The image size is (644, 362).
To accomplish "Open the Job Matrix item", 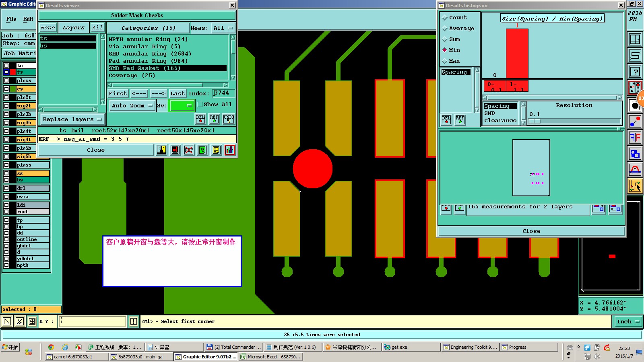I will tap(19, 53).
